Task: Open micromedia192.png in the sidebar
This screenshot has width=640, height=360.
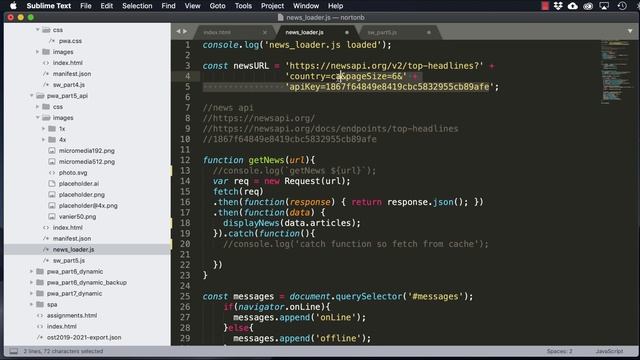Action: [x=87, y=151]
